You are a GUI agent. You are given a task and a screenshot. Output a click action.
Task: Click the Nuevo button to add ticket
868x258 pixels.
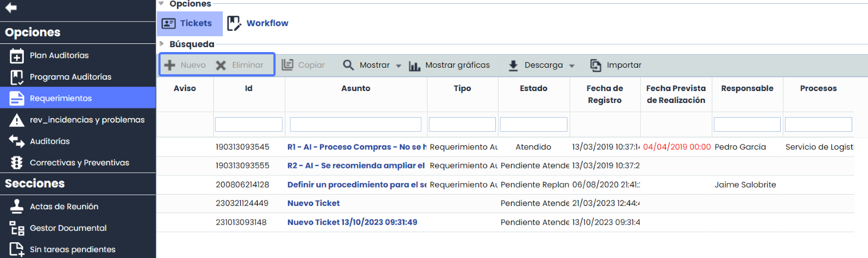(x=186, y=65)
